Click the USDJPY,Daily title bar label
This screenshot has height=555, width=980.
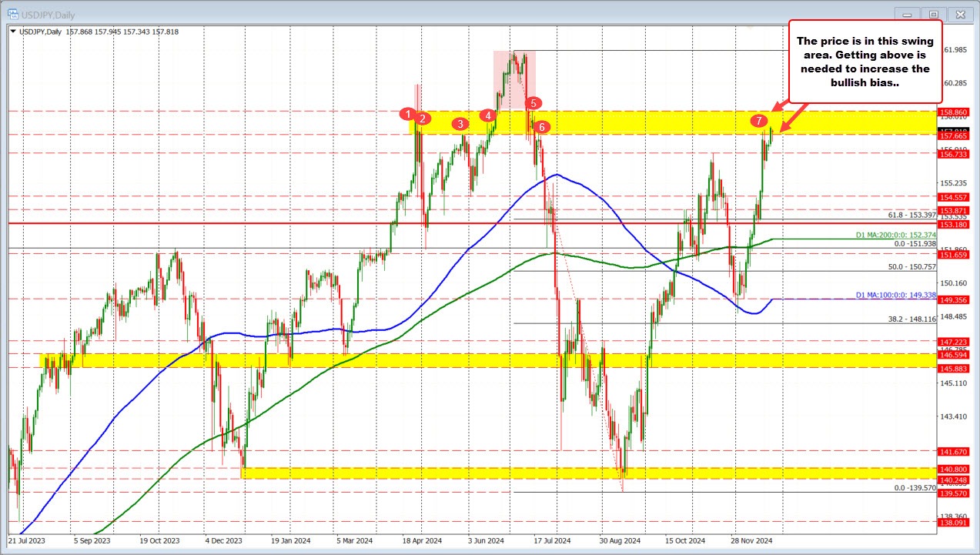[46, 14]
